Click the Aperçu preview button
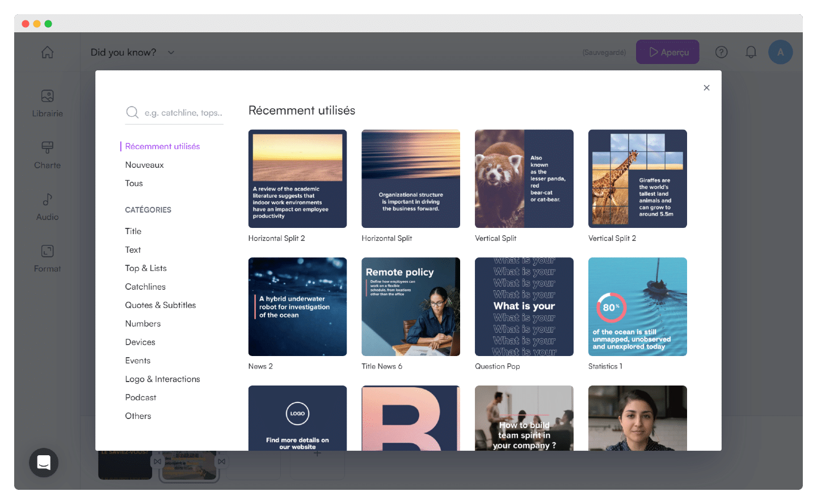 click(x=668, y=52)
